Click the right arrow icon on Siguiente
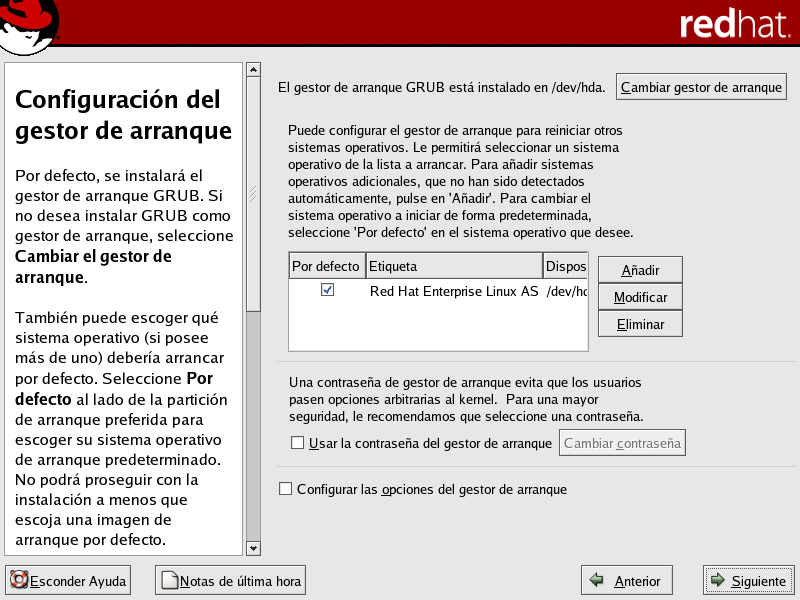 click(x=717, y=580)
